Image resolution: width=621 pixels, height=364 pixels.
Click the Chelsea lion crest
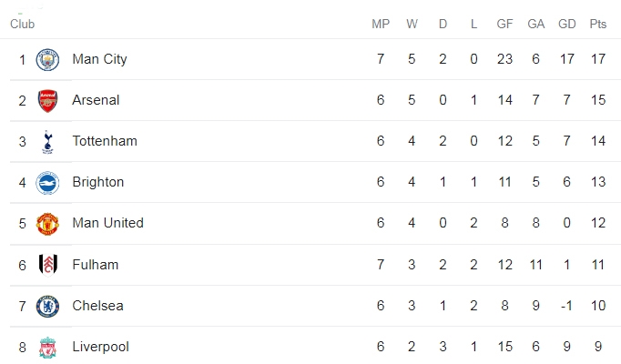click(x=47, y=307)
